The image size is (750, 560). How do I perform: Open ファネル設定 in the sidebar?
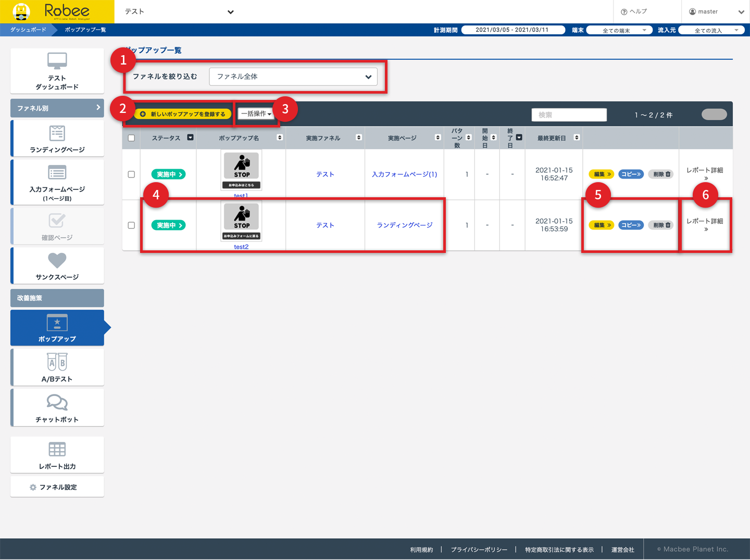tap(57, 487)
